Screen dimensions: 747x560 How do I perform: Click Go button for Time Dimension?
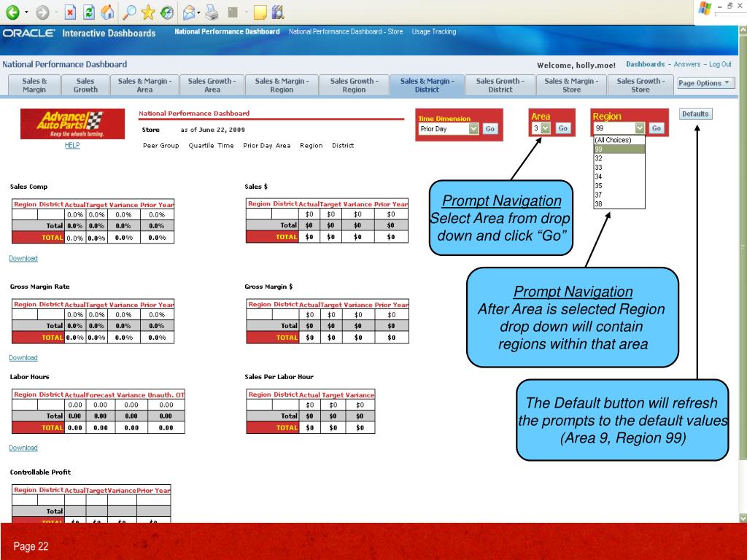tap(489, 128)
